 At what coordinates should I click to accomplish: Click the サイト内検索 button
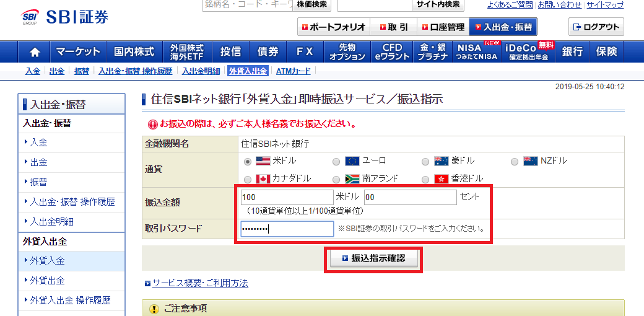438,5
